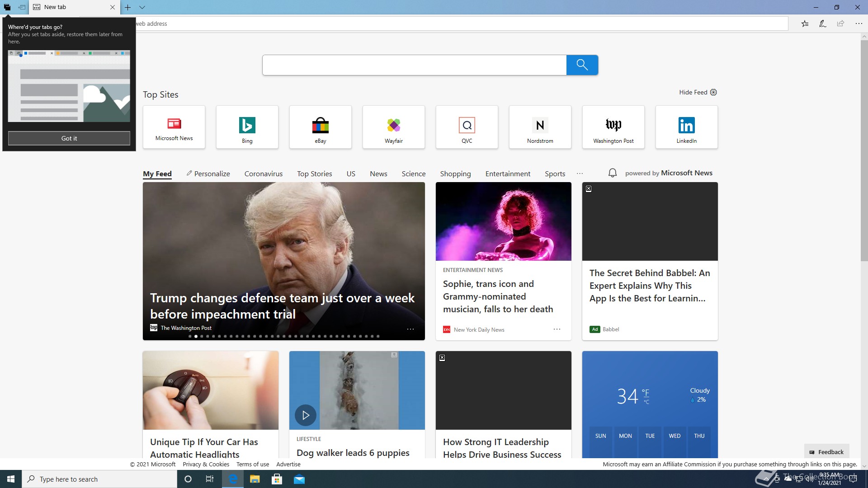The height and width of the screenshot is (488, 868).
Task: Click the web address bar
Action: coord(461,23)
